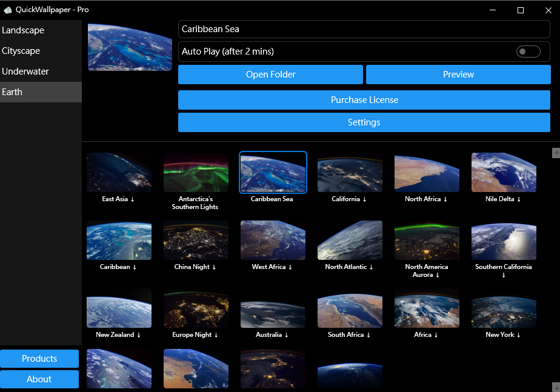Select the Nile Delta wallpaper thumbnail
This screenshot has width=560, height=392.
(504, 173)
